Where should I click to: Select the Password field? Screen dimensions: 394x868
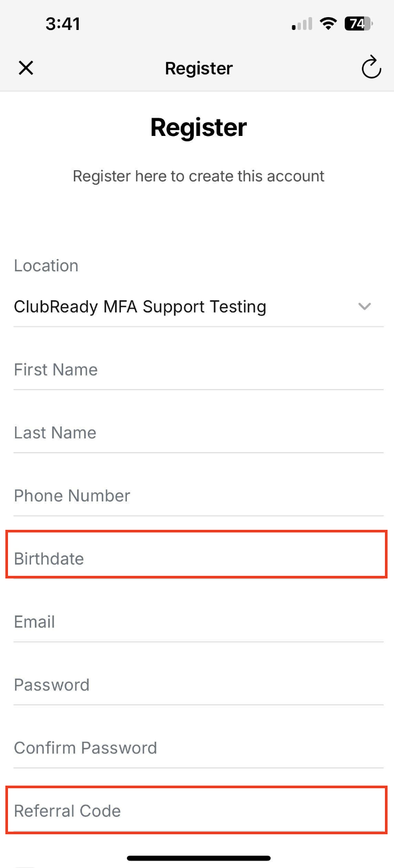click(198, 685)
